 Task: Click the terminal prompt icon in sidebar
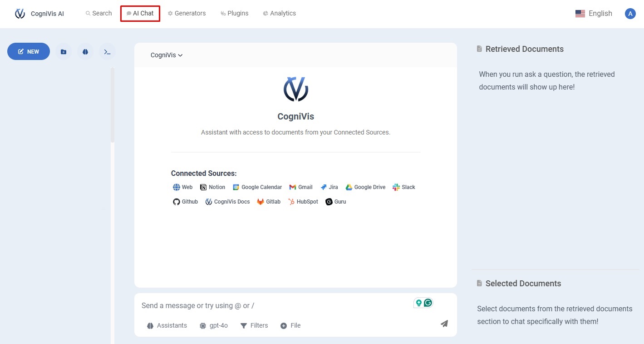point(107,52)
